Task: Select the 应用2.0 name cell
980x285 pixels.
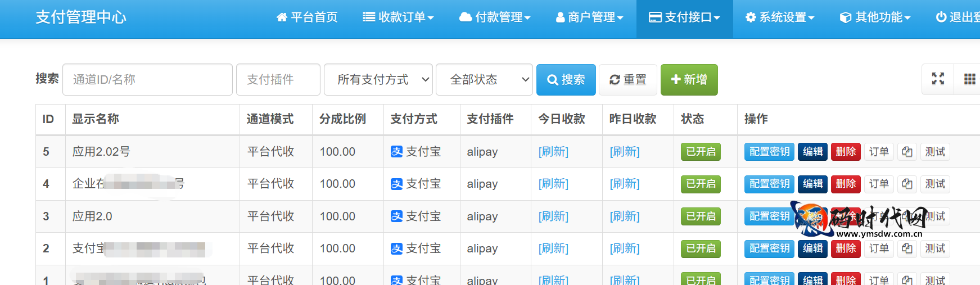Action: [152, 216]
